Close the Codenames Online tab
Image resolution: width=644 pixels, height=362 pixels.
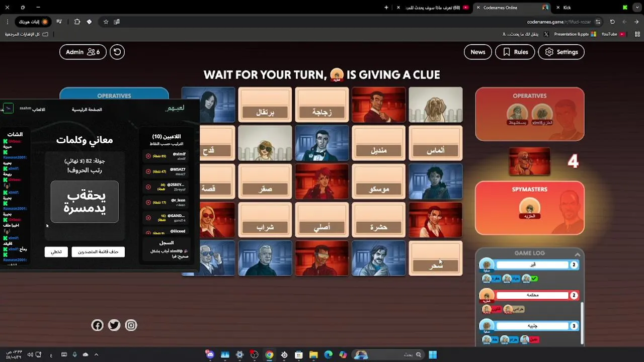click(478, 8)
